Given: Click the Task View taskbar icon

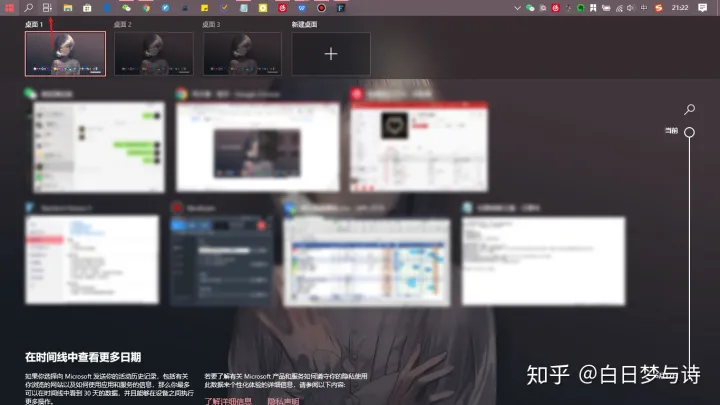Looking at the screenshot, I should pos(47,8).
